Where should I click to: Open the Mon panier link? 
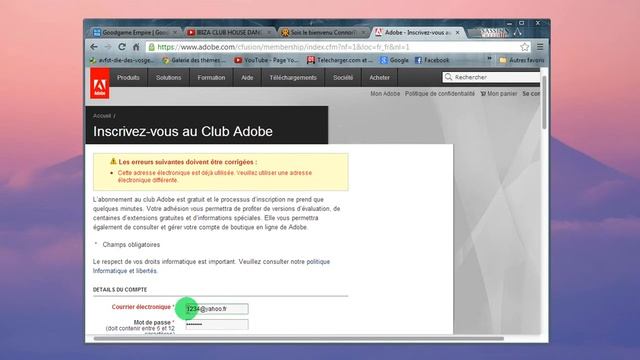pyautogui.click(x=502, y=94)
